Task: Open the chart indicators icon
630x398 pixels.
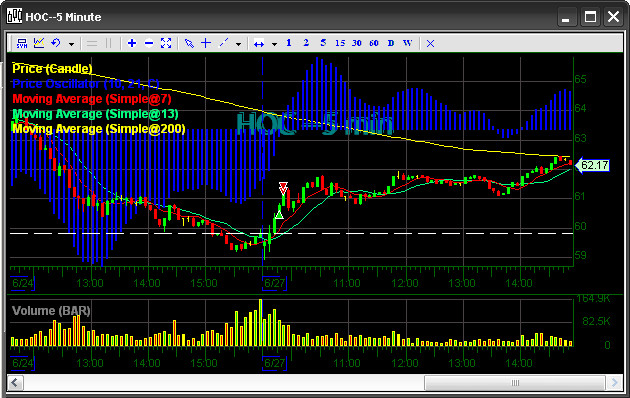Action: point(39,43)
